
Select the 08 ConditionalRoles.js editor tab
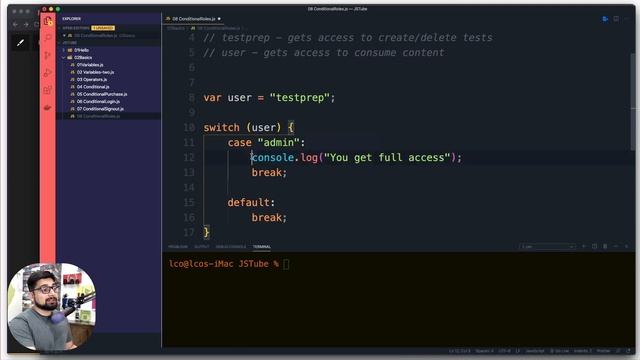pyautogui.click(x=193, y=19)
